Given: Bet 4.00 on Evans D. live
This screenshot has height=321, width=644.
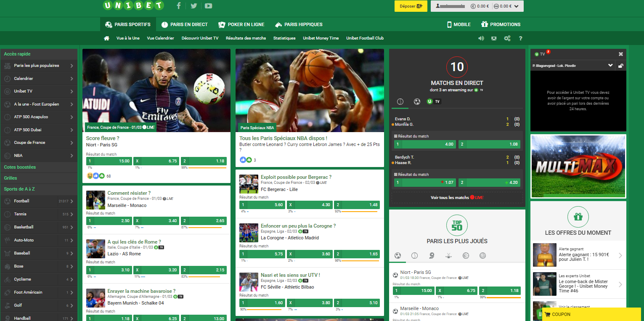Looking at the screenshot, I should pyautogui.click(x=425, y=144).
